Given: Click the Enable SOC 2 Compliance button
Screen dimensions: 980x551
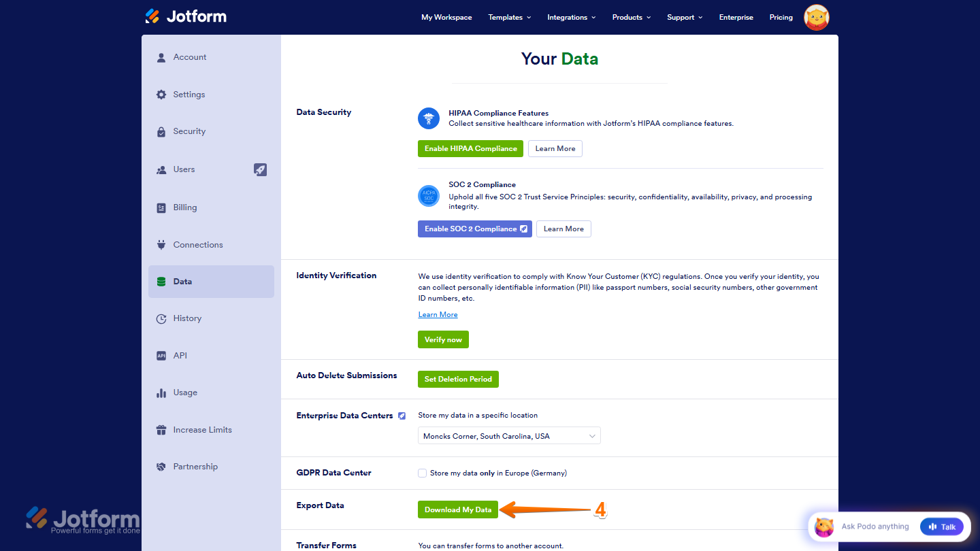Looking at the screenshot, I should 475,229.
